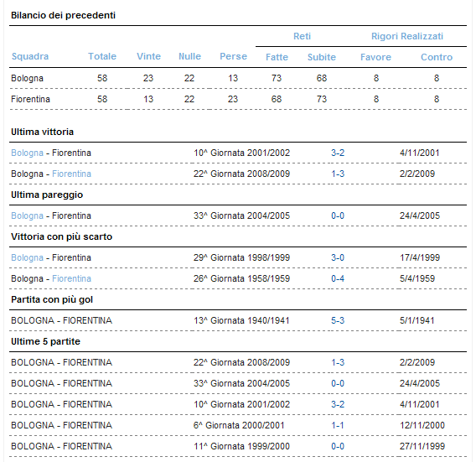Click the Squadra column header
The width and height of the screenshot is (476, 462).
click(30, 56)
